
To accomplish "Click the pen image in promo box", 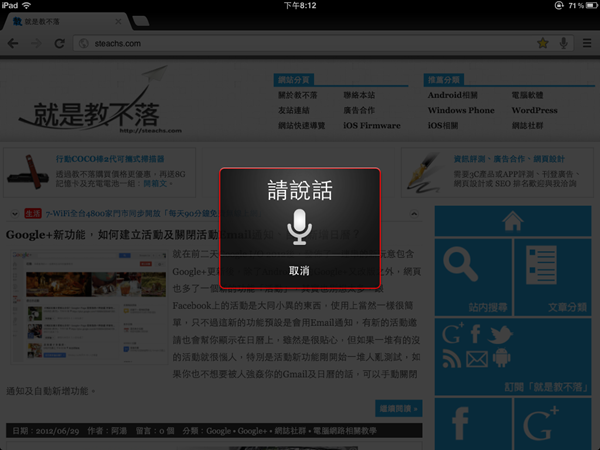I will [x=424, y=172].
